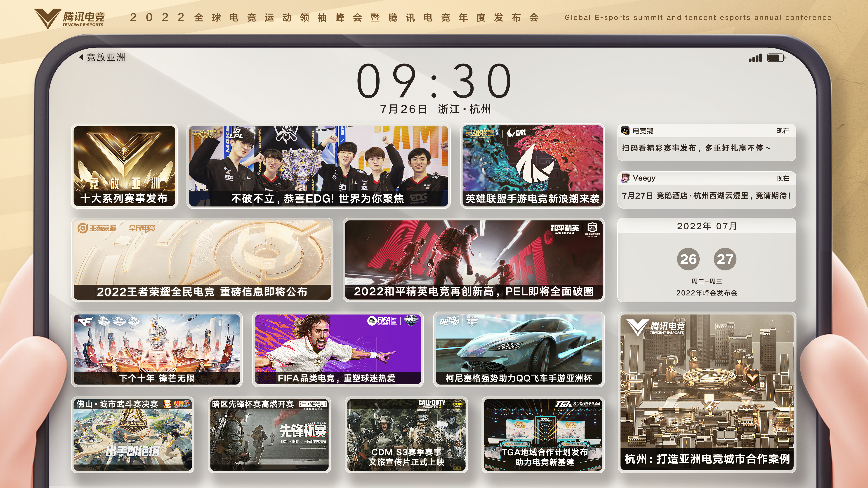Click the 电竞鹅 penguin notification icon

(625, 131)
